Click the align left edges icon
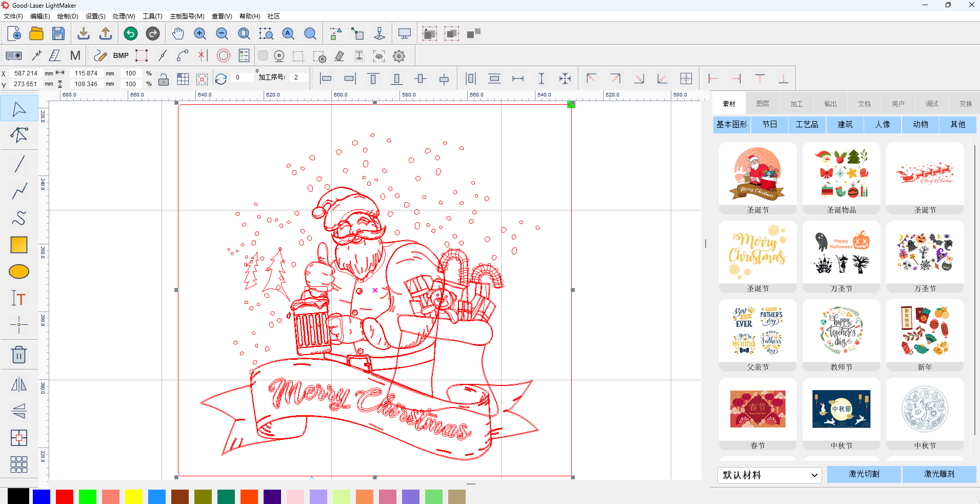This screenshot has width=980, height=504. coord(326,79)
